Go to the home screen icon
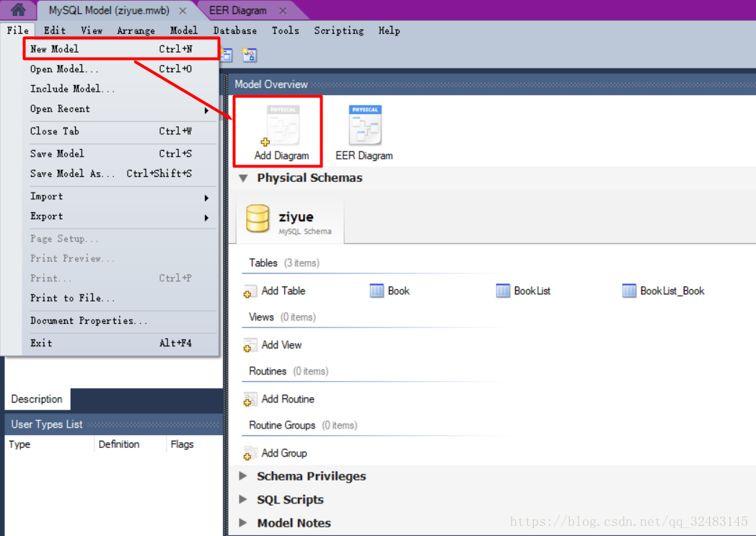This screenshot has width=756, height=536. coord(18,9)
